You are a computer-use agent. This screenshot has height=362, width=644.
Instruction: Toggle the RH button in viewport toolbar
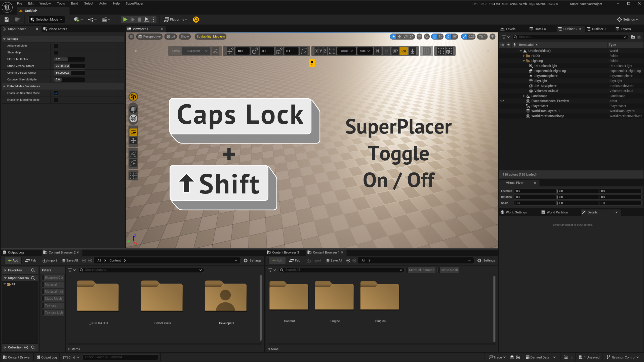404,51
